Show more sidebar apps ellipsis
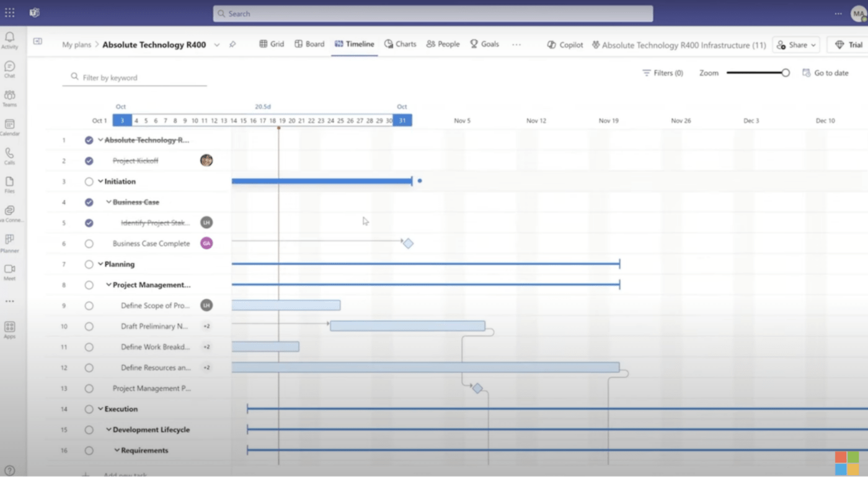Screen dimensions: 868x477 [9, 301]
